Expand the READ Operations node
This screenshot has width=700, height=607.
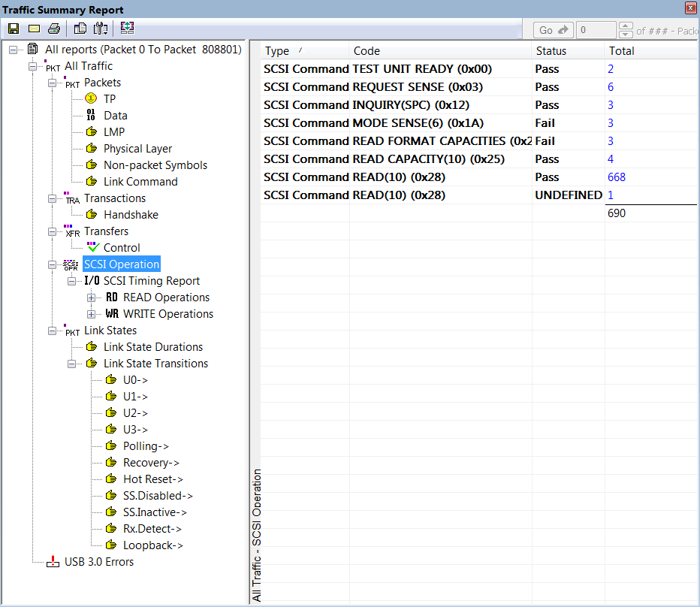91,297
